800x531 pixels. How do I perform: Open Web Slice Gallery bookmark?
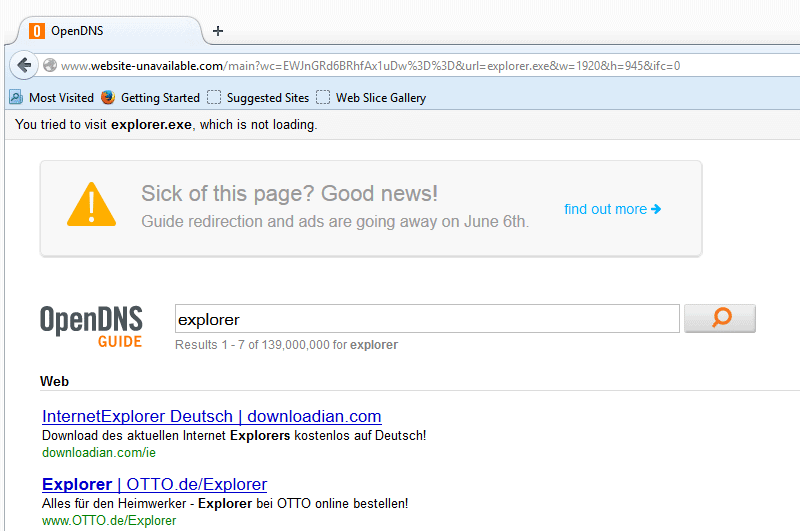[x=371, y=97]
